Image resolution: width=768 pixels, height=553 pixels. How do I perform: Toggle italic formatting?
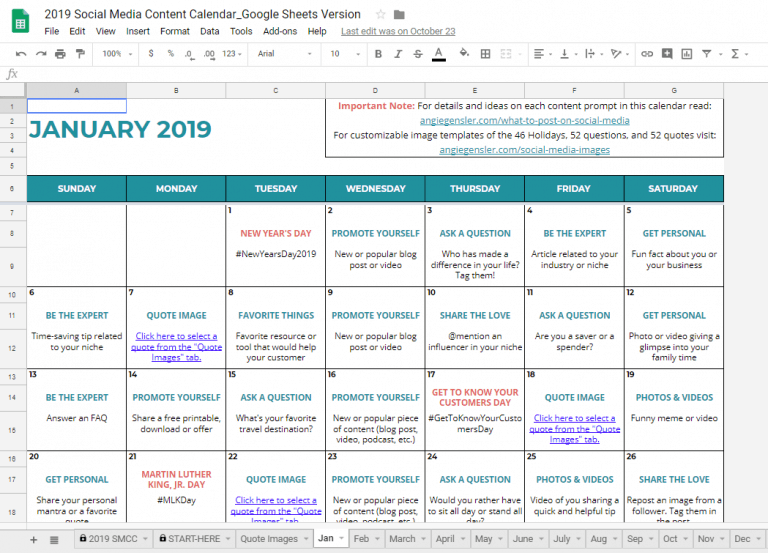(398, 54)
